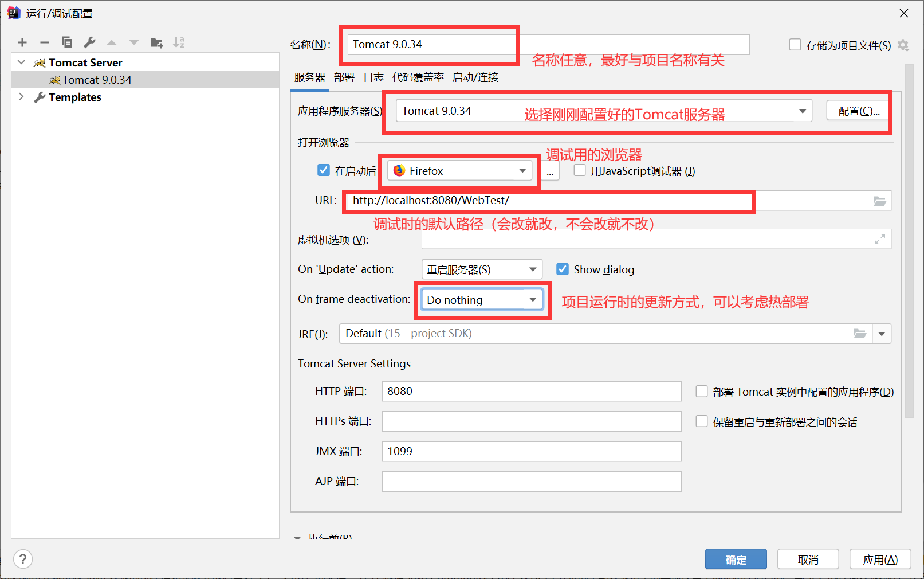Screen dimensions: 924x579
Task: Sort configurations alphabetically
Action: pos(179,42)
